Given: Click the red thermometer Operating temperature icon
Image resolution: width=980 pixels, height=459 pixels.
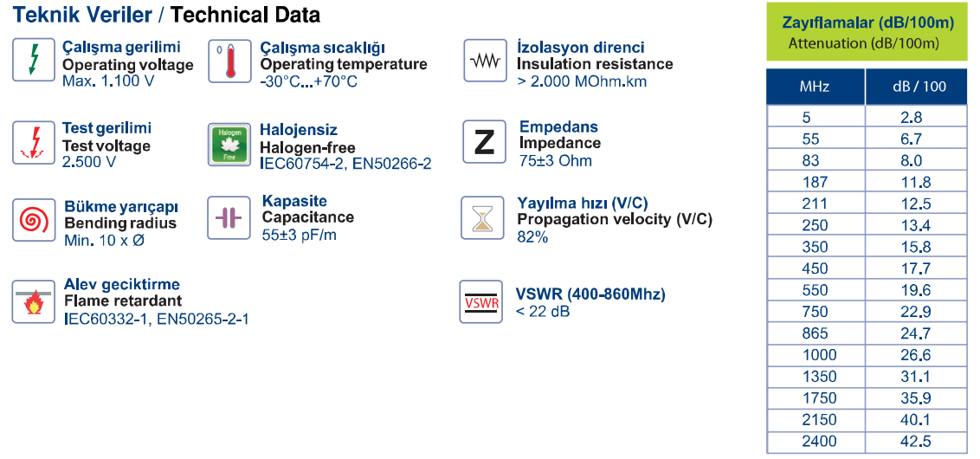Looking at the screenshot, I should (229, 61).
